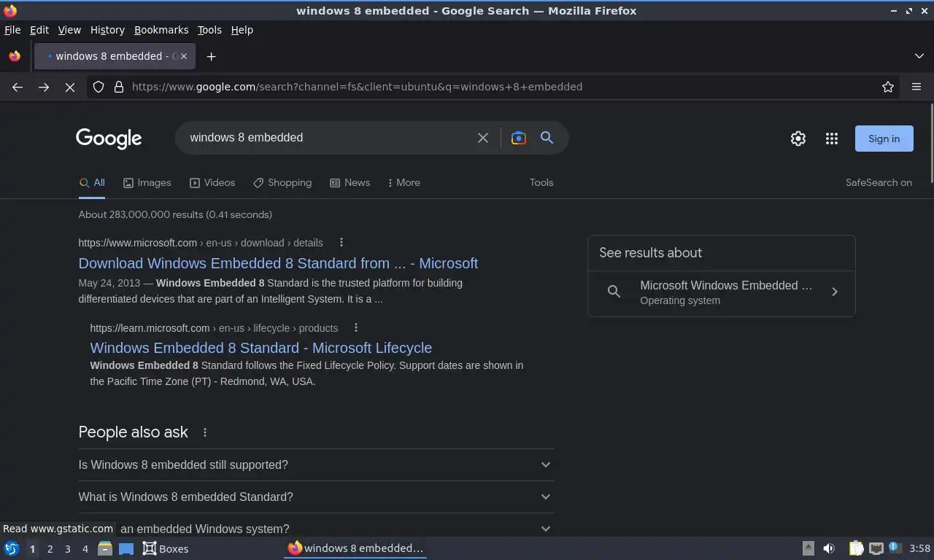Expand the embedded Windows system question
934x560 pixels.
click(316, 529)
